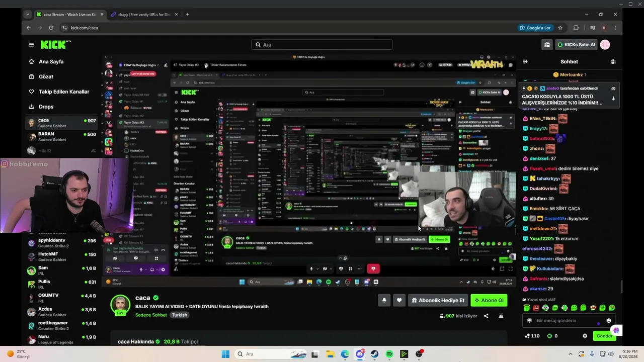Open the rootthegamer channel in sidebar

point(62,325)
